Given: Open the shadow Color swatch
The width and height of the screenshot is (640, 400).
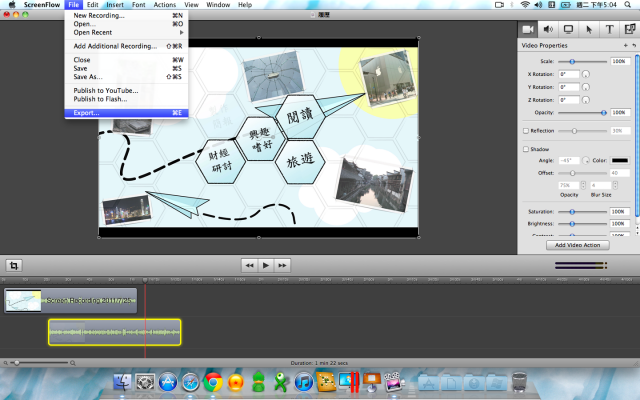Looking at the screenshot, I should click(620, 160).
